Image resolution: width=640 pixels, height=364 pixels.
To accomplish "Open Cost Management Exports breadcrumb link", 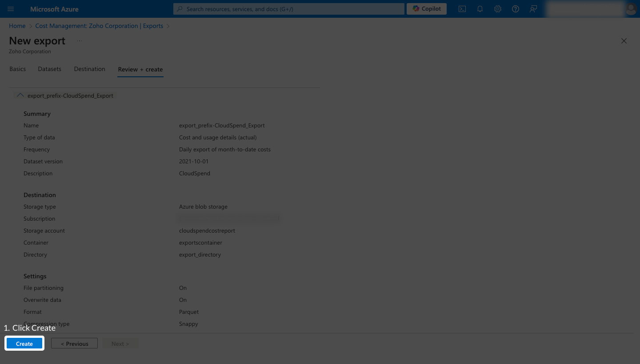I will [99, 26].
